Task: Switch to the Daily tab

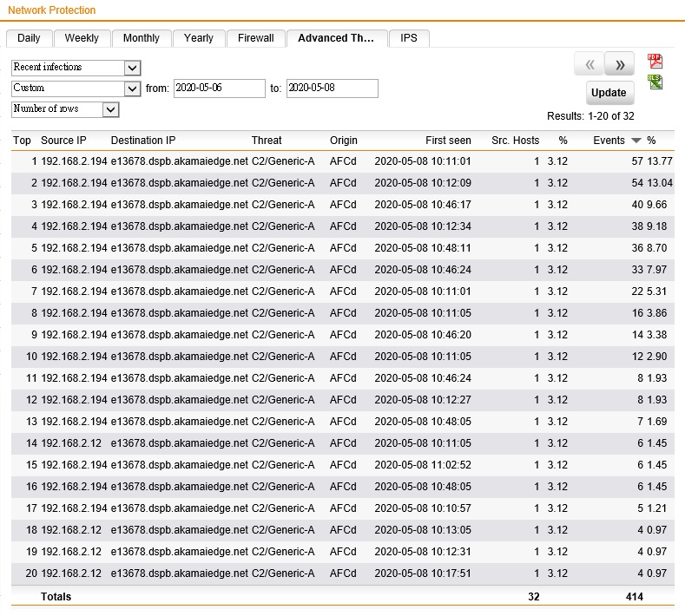Action: tap(29, 38)
